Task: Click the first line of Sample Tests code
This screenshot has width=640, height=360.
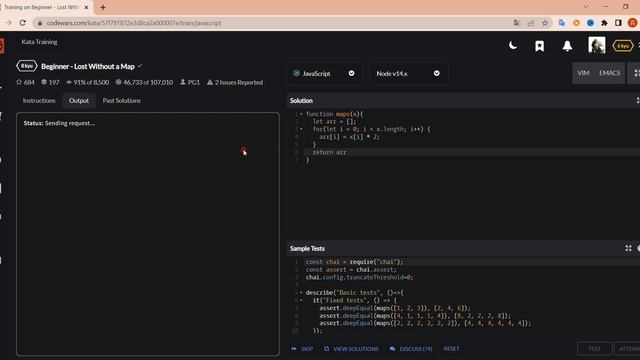Action: pyautogui.click(x=354, y=262)
